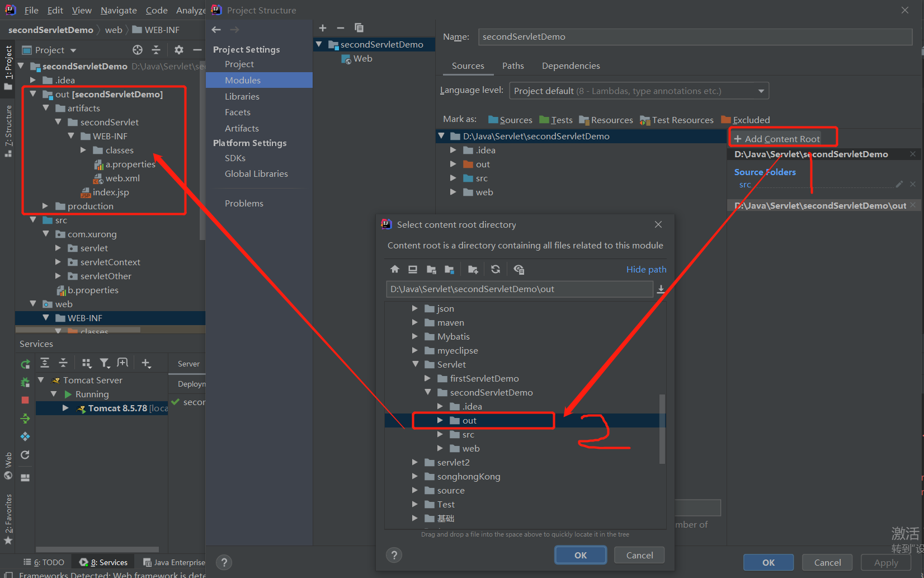Viewport: 924px width, 578px height.
Task: Stop the running Tomcat server red square
Action: pyautogui.click(x=25, y=400)
